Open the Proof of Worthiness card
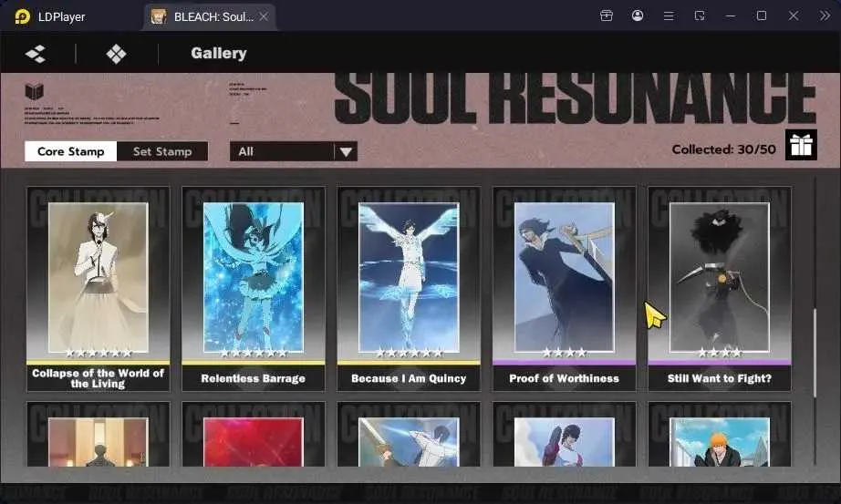841x504 pixels. tap(565, 289)
